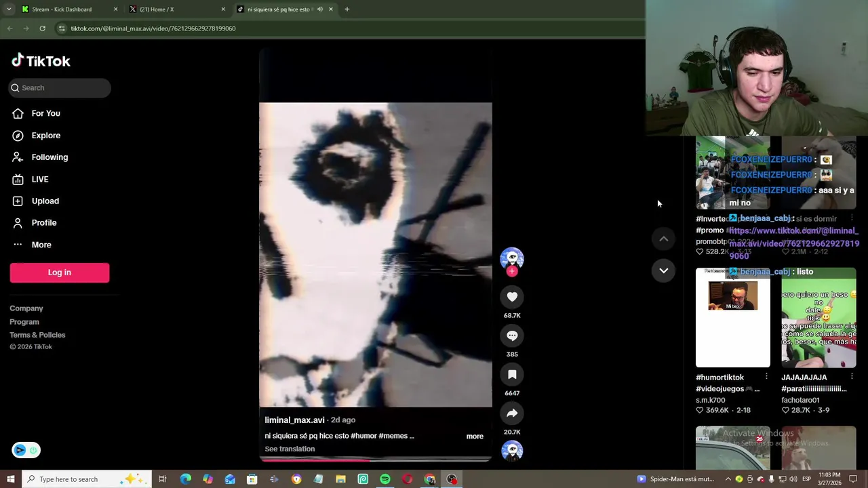The image size is (868, 488).
Task: Open JAJAJAJA video thumbnail
Action: pyautogui.click(x=818, y=317)
